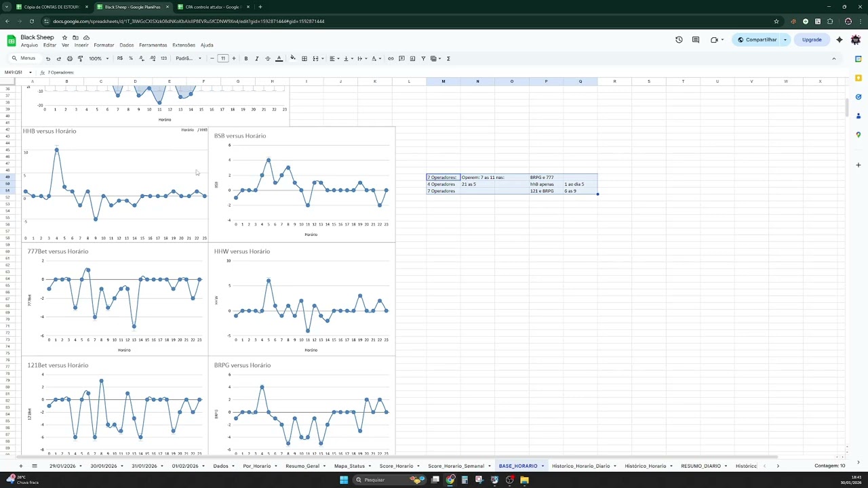
Task: Open the Inserir menu
Action: point(81,45)
